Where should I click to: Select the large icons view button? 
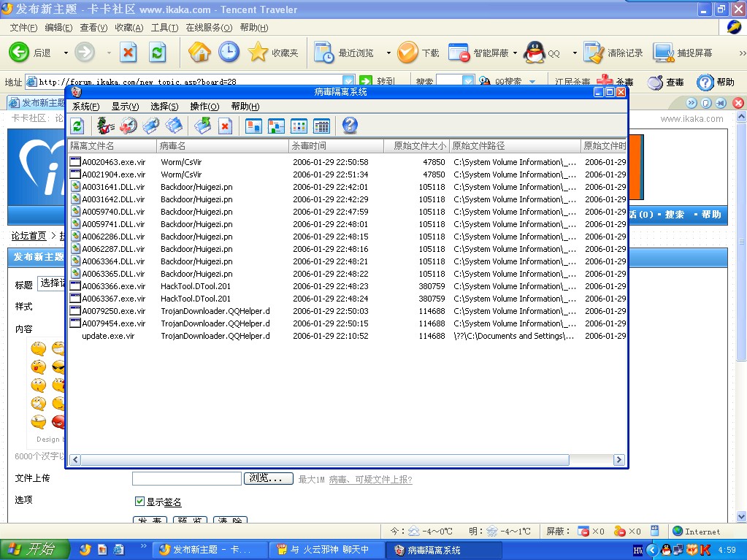click(253, 126)
